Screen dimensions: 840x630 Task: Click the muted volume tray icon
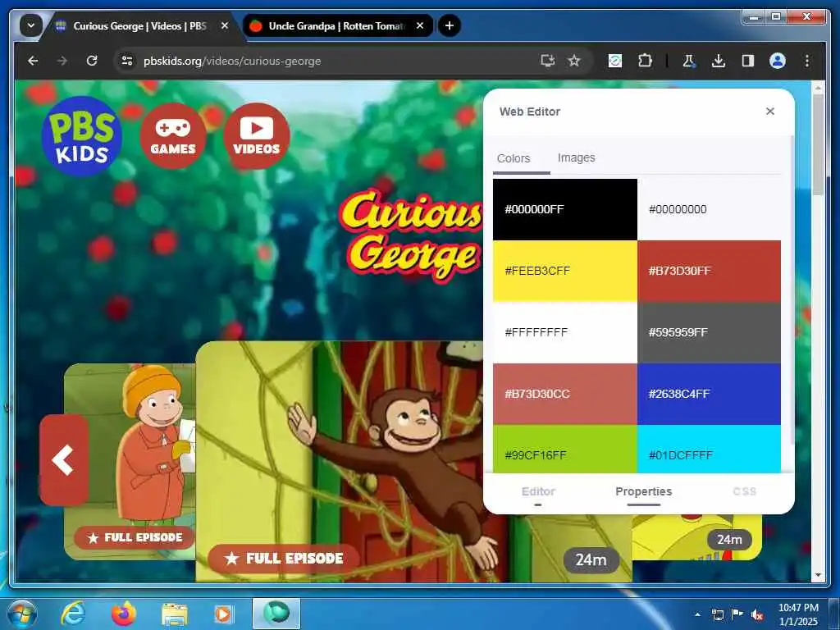(757, 614)
